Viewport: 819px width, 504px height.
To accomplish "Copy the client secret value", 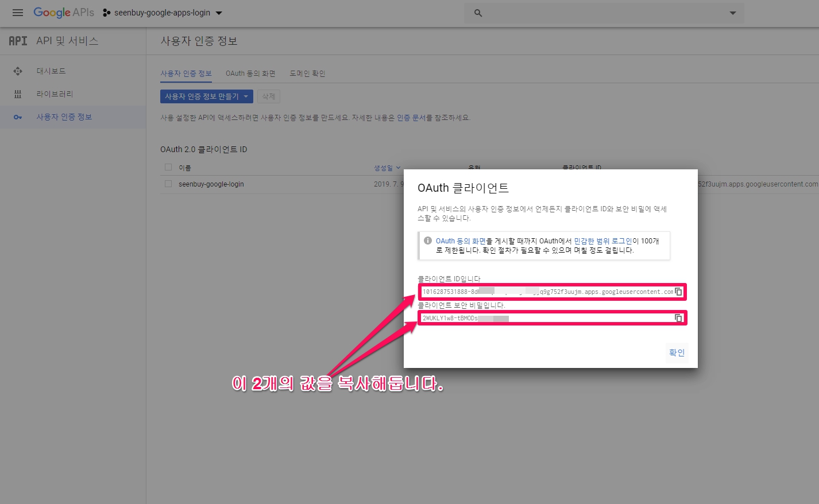I will (678, 318).
